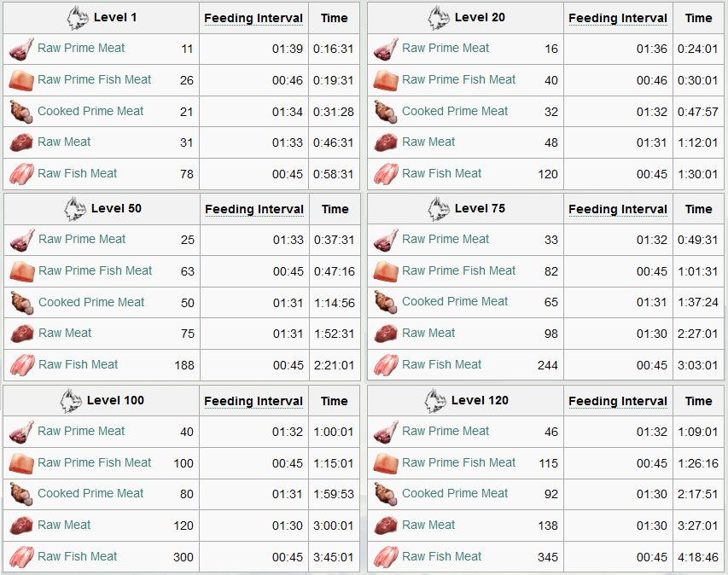Click the Raw Prime Fish Meat icon in Level 50 table
The image size is (728, 575).
point(22,271)
